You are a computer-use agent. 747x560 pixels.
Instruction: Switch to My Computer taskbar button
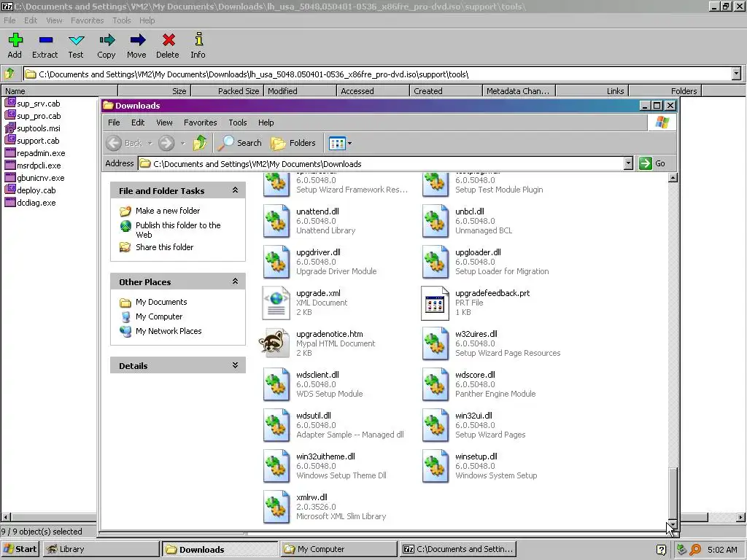point(338,549)
